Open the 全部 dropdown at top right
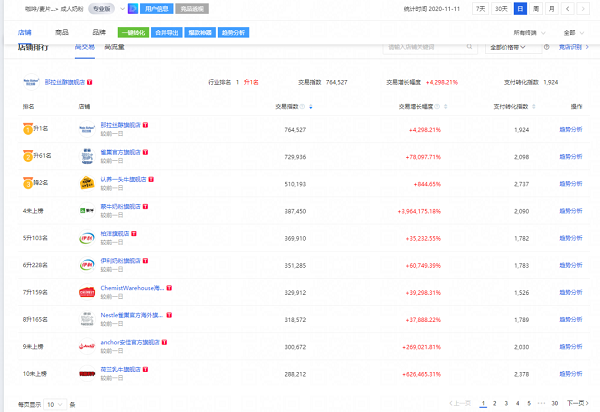The image size is (600, 412). (574, 33)
